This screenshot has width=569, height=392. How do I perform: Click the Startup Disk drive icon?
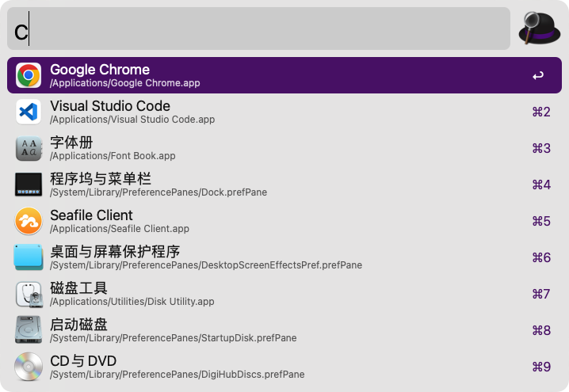[x=29, y=330]
